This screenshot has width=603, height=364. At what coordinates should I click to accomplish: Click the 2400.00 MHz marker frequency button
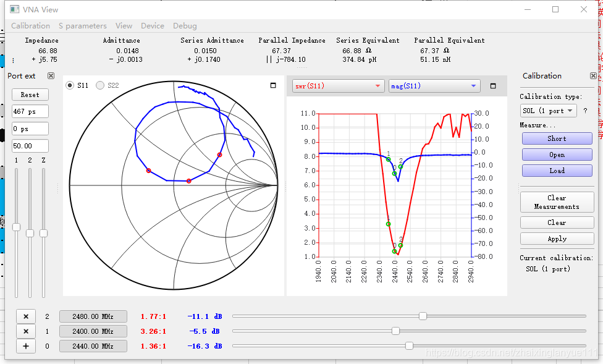point(93,331)
